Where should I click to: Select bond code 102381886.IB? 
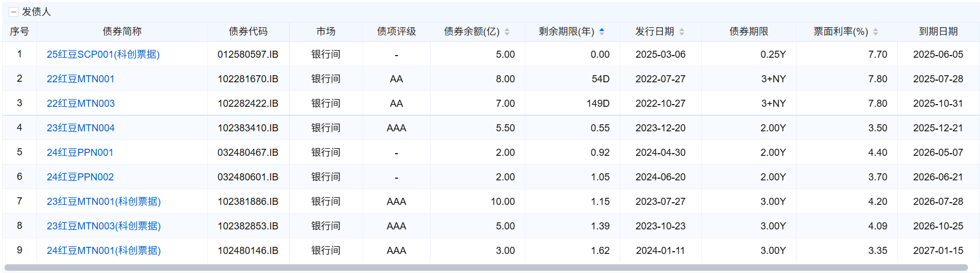[248, 202]
